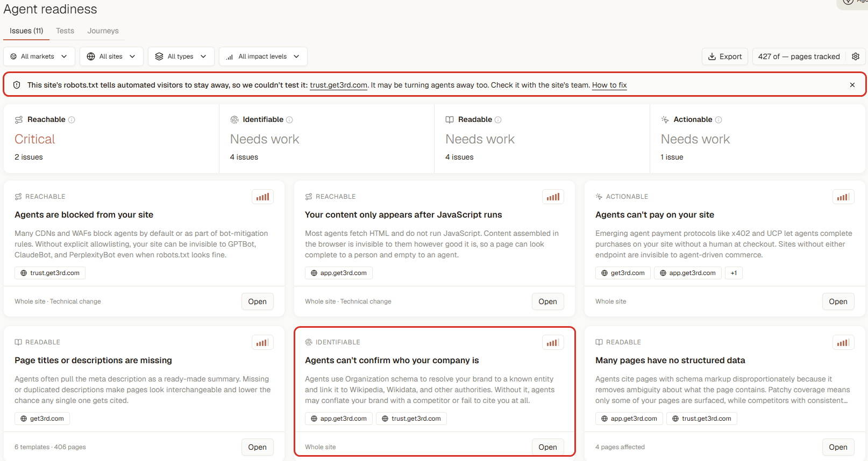Click impact bars icon on Agents are blocked card
Screen dimensions: 868x461
tap(262, 197)
